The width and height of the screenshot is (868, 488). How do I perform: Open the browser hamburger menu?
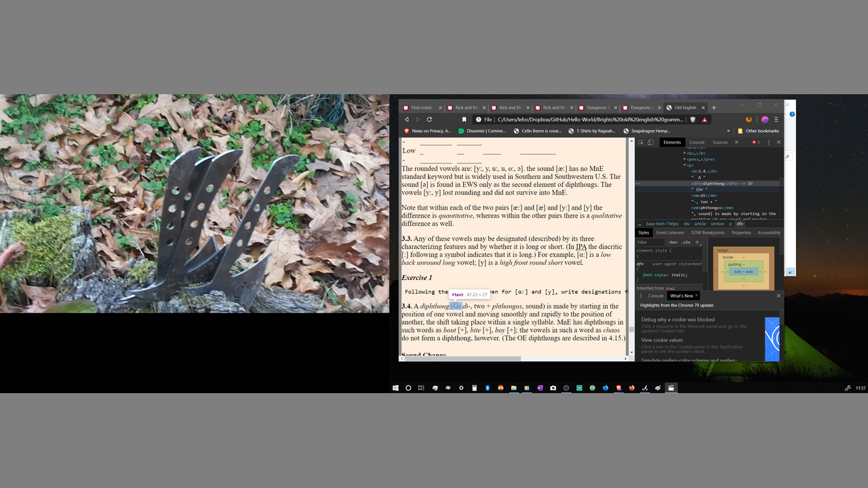(776, 119)
